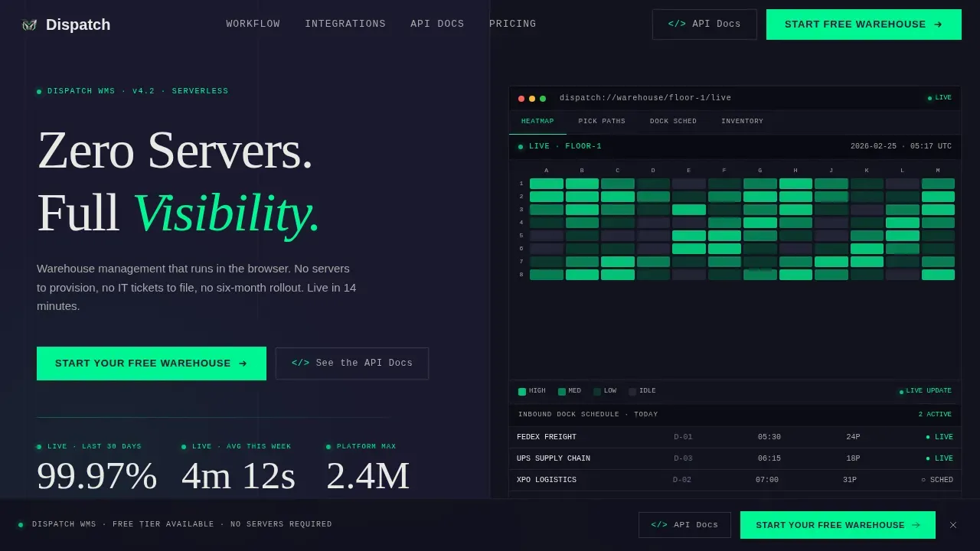Click footer bar Start Your Free Warehouse
The width and height of the screenshot is (980, 551).
point(838,525)
